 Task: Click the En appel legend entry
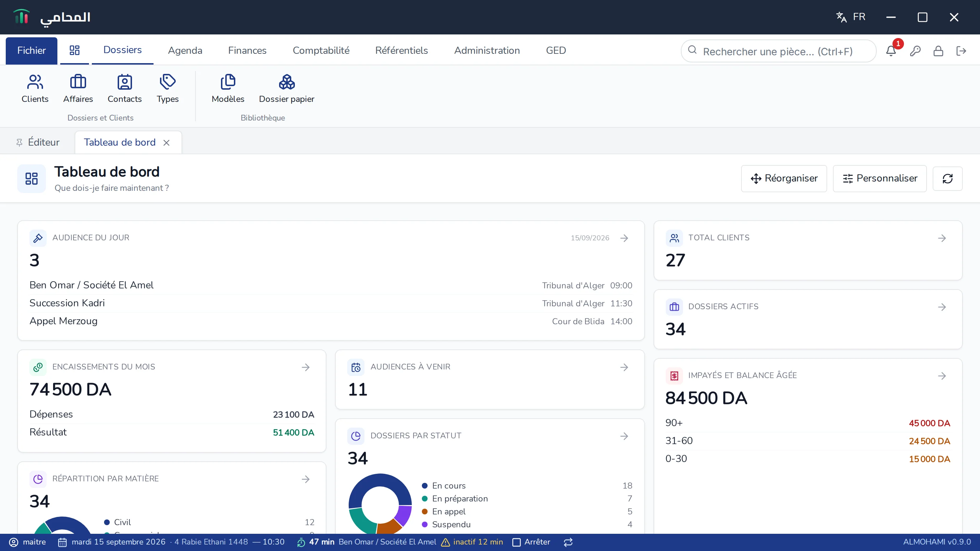coord(527,512)
